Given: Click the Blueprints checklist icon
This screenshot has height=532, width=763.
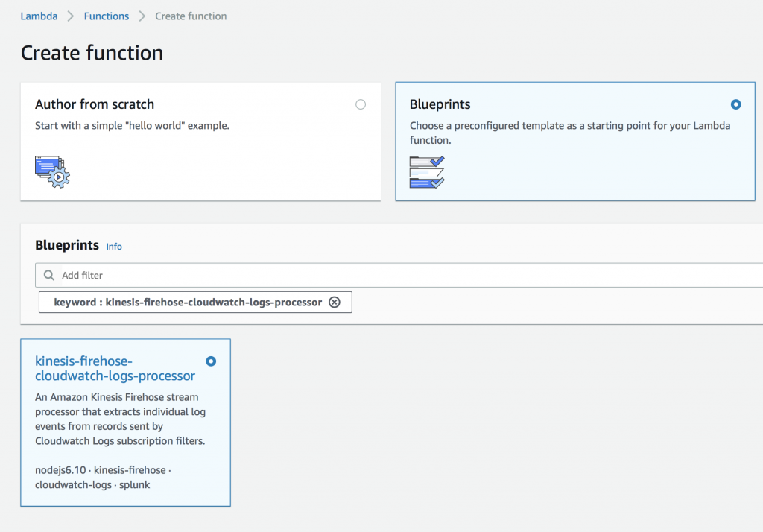Looking at the screenshot, I should pyautogui.click(x=427, y=171).
